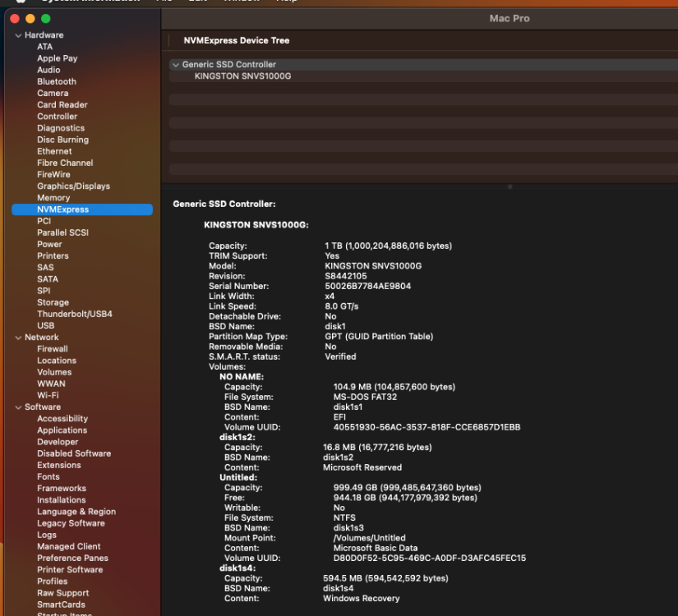The width and height of the screenshot is (678, 616).
Task: Open Card Reader entry
Action: (x=62, y=105)
